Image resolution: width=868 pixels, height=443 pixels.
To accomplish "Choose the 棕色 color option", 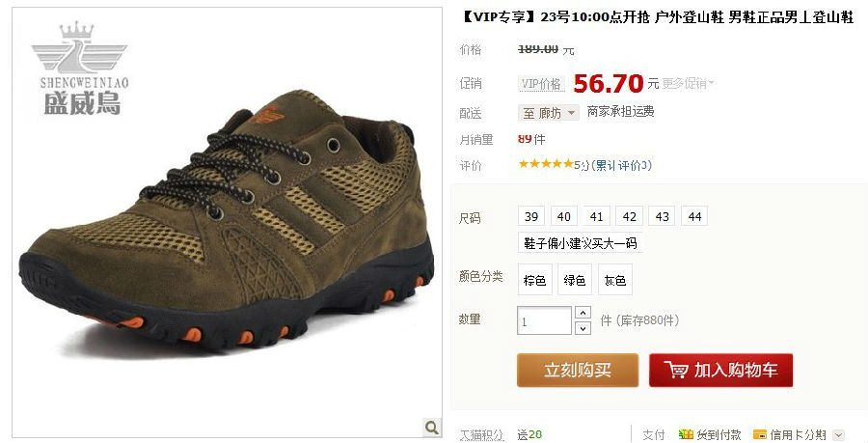I will point(534,280).
